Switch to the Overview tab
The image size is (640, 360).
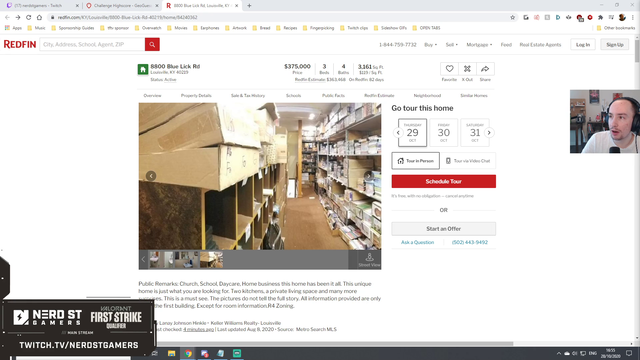[152, 96]
